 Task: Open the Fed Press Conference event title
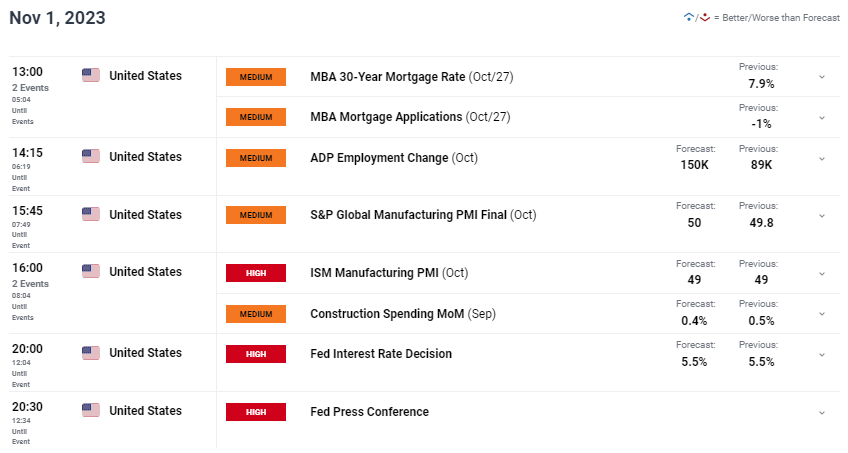[369, 411]
